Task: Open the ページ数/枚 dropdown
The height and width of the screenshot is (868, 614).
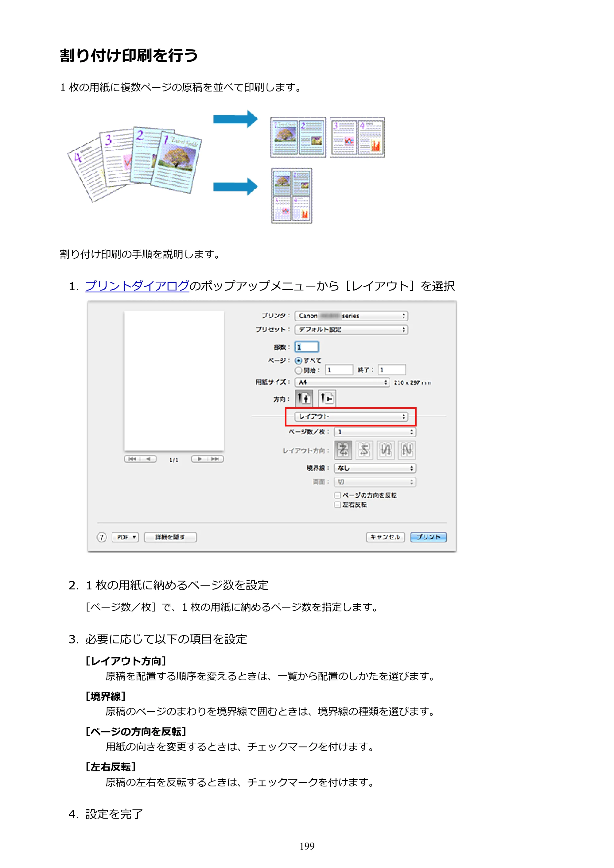Action: coord(375,432)
